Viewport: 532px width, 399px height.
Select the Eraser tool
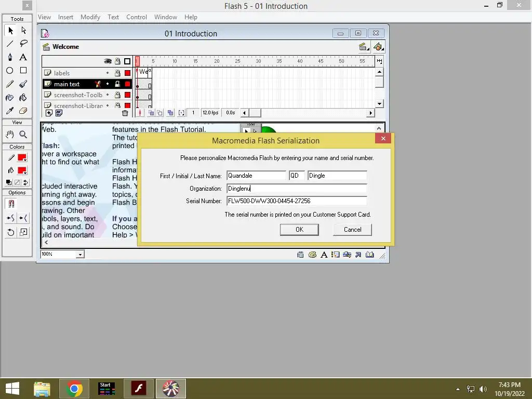pyautogui.click(x=23, y=111)
